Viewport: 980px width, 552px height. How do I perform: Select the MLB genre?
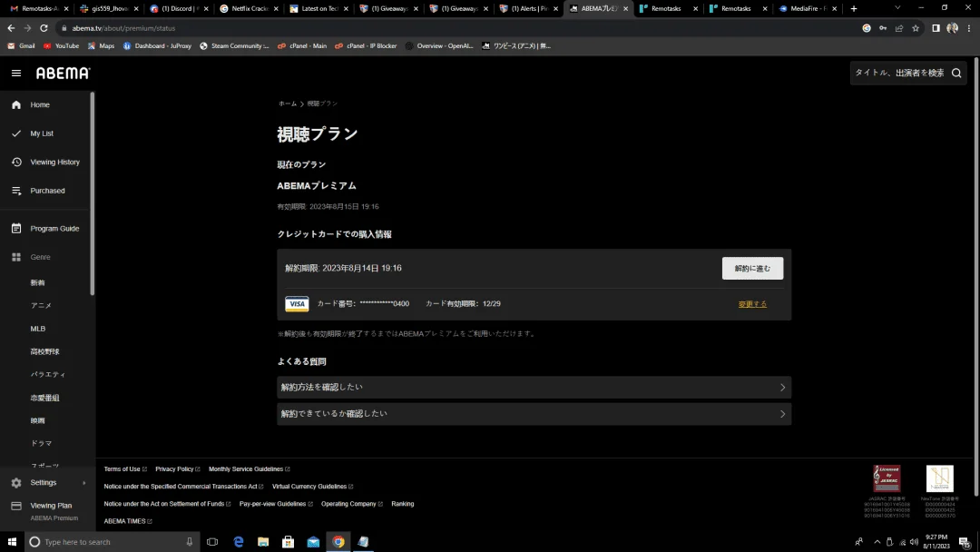(x=38, y=329)
